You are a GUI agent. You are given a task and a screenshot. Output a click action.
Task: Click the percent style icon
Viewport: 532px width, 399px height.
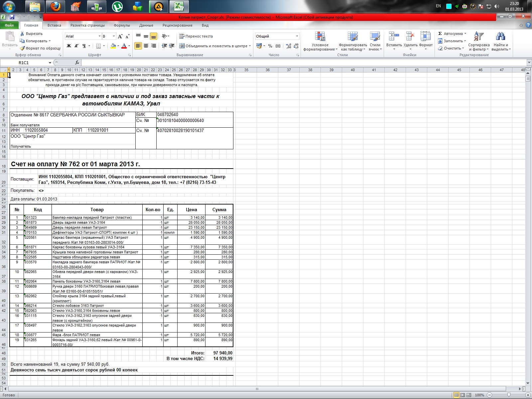[270, 46]
